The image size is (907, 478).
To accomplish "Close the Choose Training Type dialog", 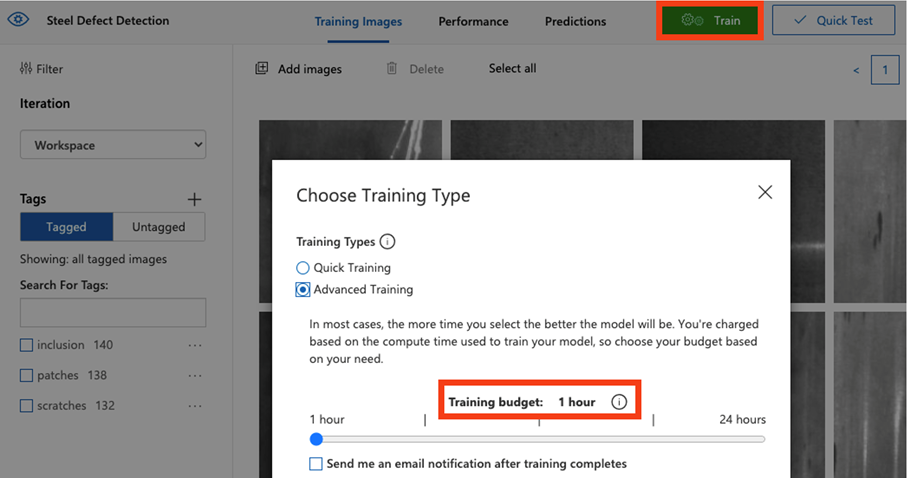I will [765, 193].
